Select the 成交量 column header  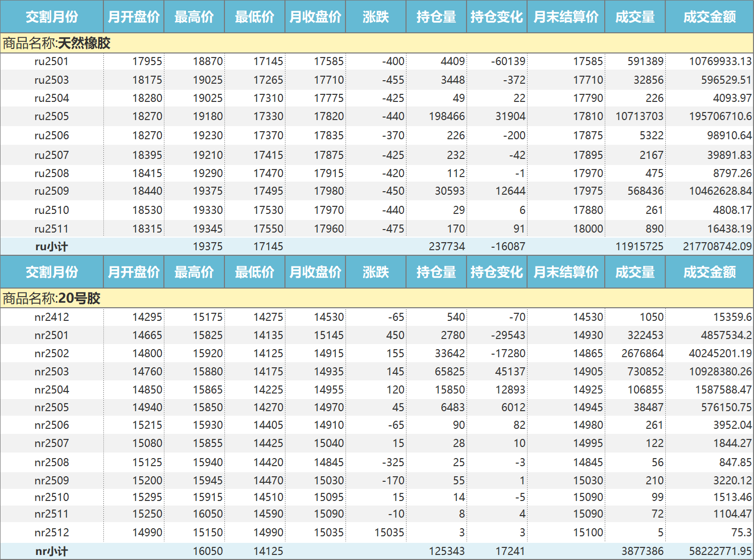[x=634, y=16]
